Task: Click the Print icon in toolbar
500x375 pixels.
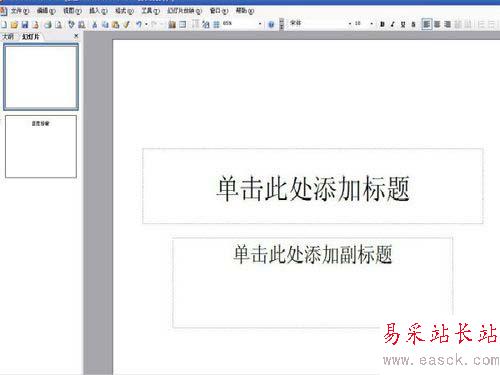Action: tap(48, 24)
